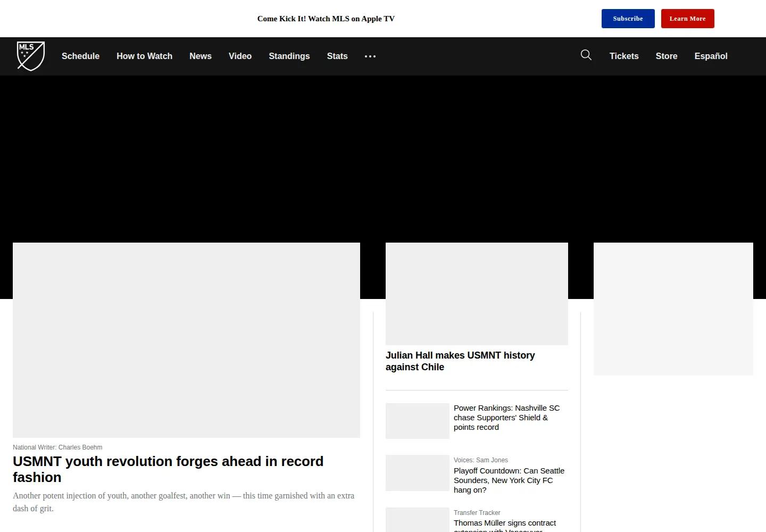766x532 pixels.
Task: Open USMNT youth revolution headline
Action: click(x=168, y=469)
